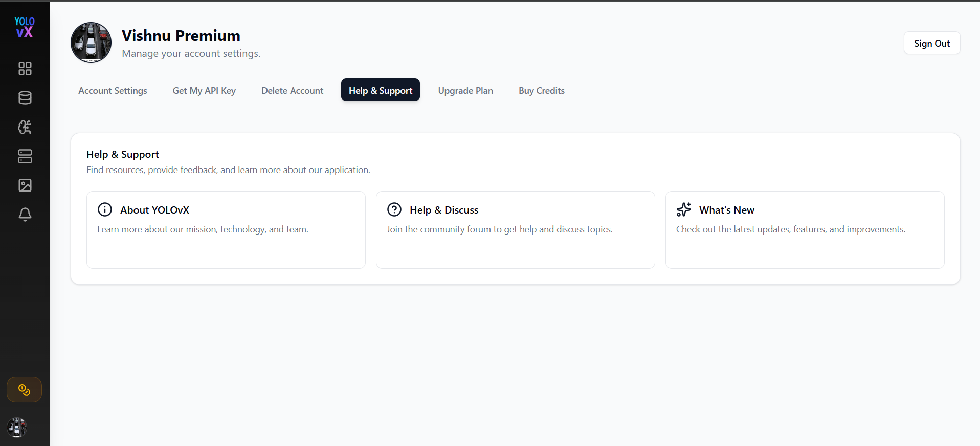Switch to the Get My API Key tab

tap(204, 91)
